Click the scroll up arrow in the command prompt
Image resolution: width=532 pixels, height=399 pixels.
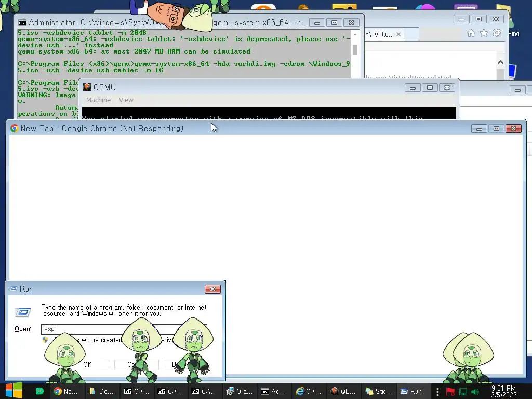pyautogui.click(x=355, y=35)
